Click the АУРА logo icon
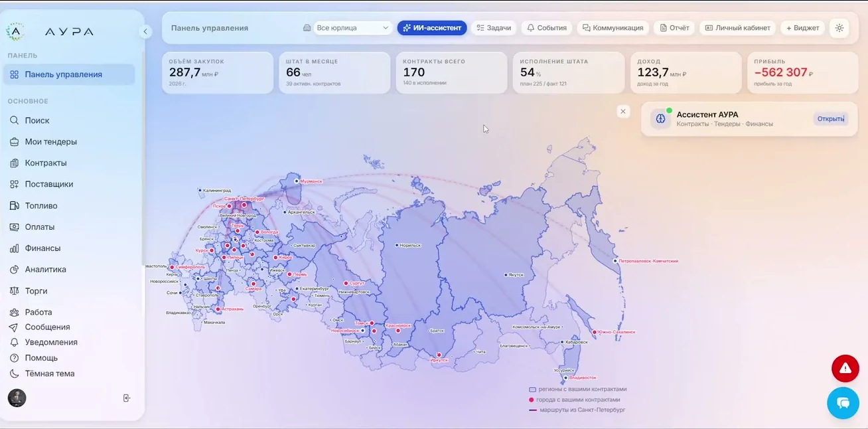868x429 pixels. click(x=15, y=31)
